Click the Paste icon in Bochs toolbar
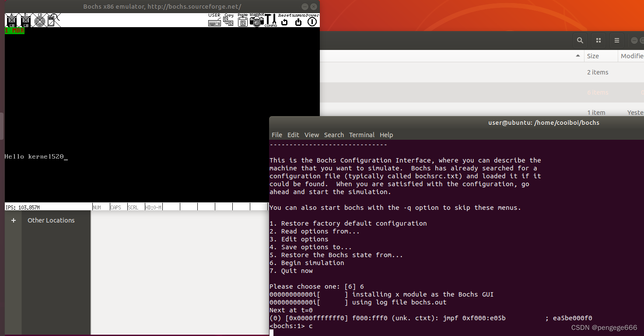 coord(243,20)
